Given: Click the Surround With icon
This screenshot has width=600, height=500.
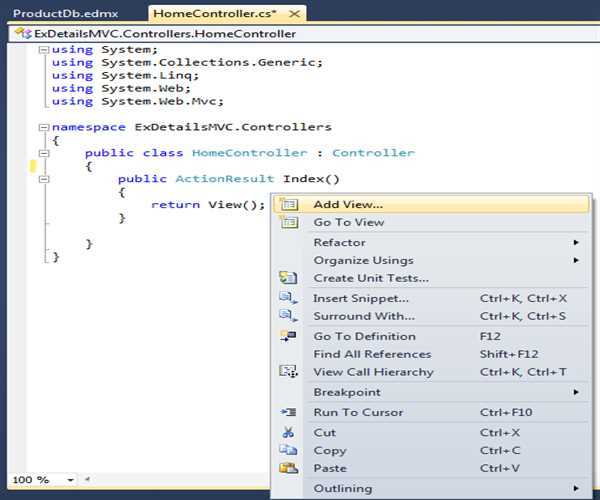Looking at the screenshot, I should coord(289,316).
